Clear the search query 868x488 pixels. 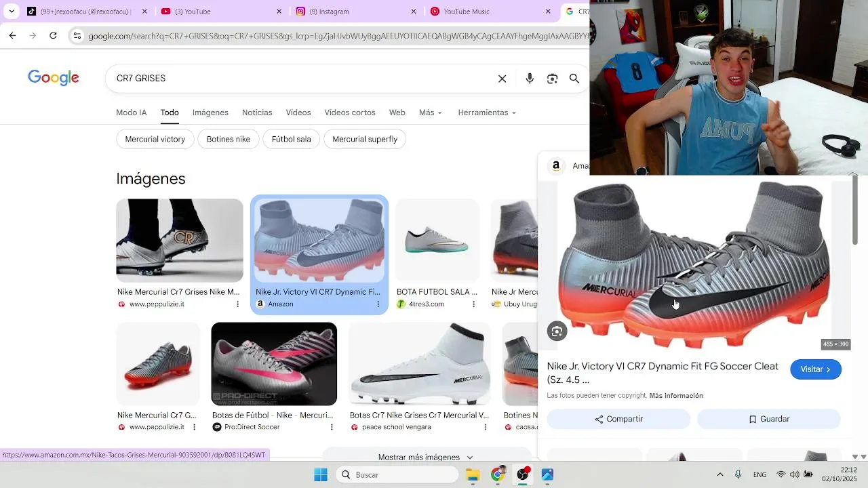click(502, 79)
